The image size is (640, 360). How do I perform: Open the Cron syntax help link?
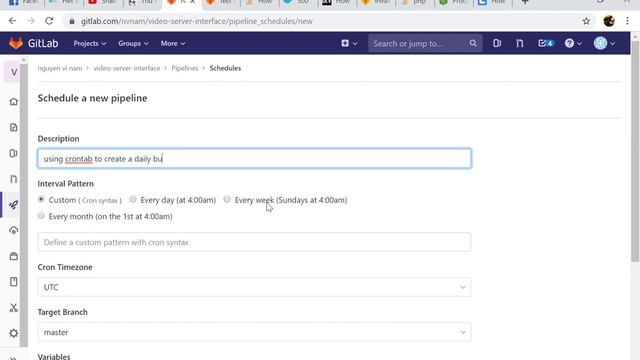pos(100,200)
